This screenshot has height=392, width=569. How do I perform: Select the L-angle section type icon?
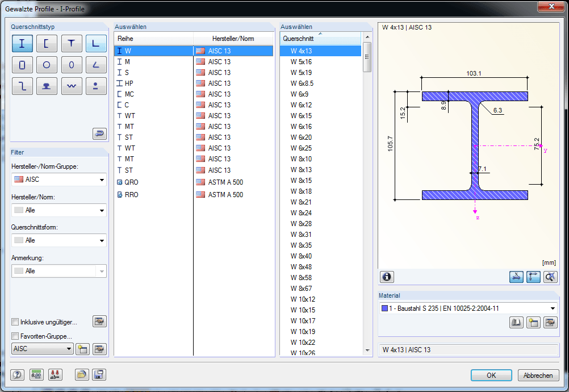96,44
